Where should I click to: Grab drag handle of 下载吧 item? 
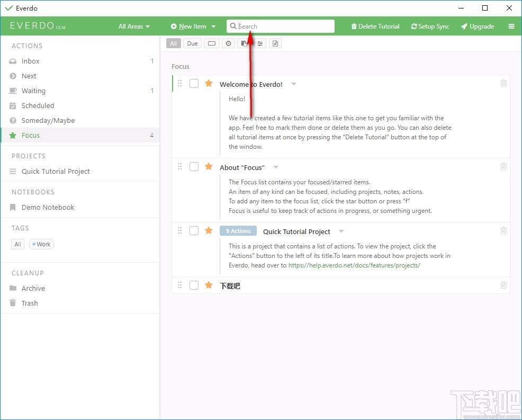180,285
